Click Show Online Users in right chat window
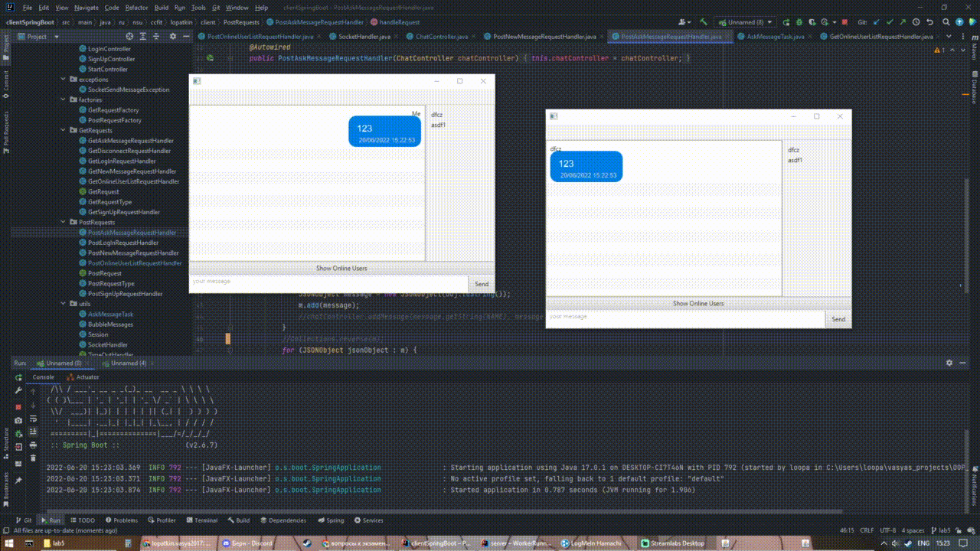980x551 pixels. [698, 304]
